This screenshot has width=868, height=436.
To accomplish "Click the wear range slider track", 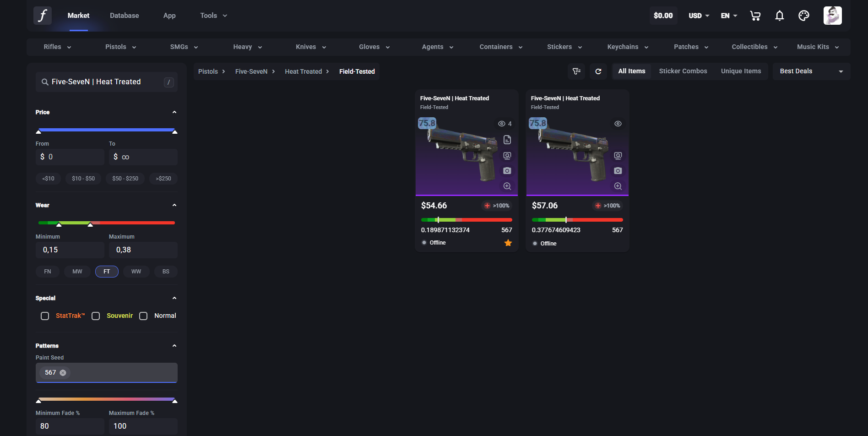I will click(x=107, y=223).
